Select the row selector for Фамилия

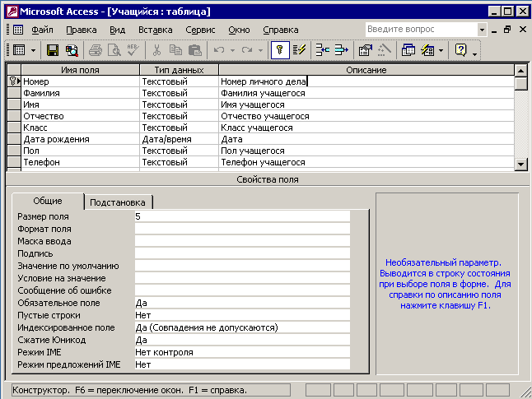click(x=14, y=93)
